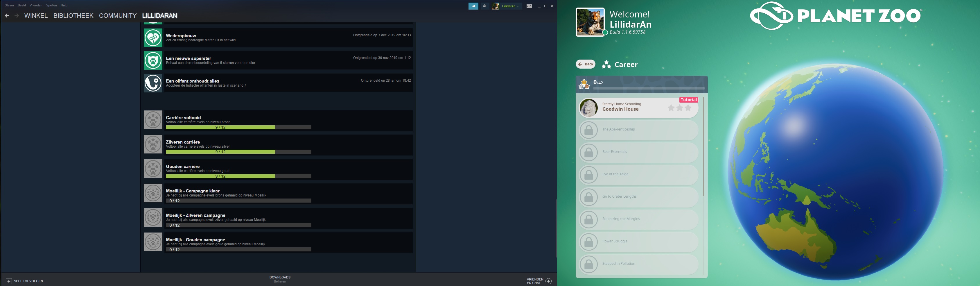
Task: Switch to Big Picture mode icon
Action: tap(529, 6)
